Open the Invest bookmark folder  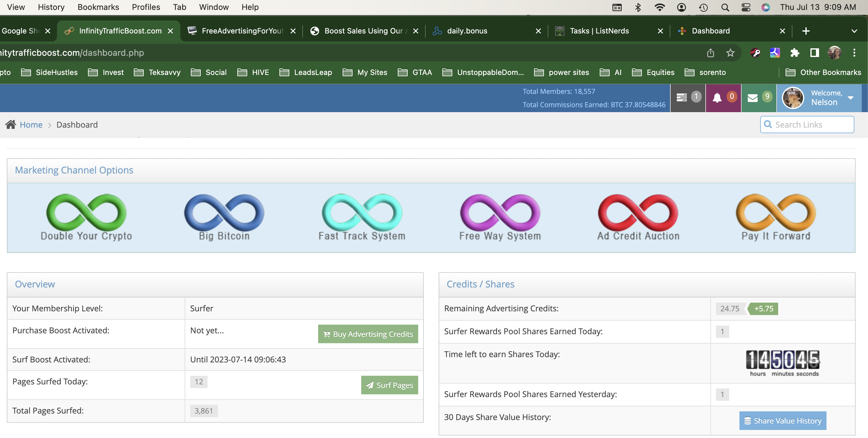(106, 72)
